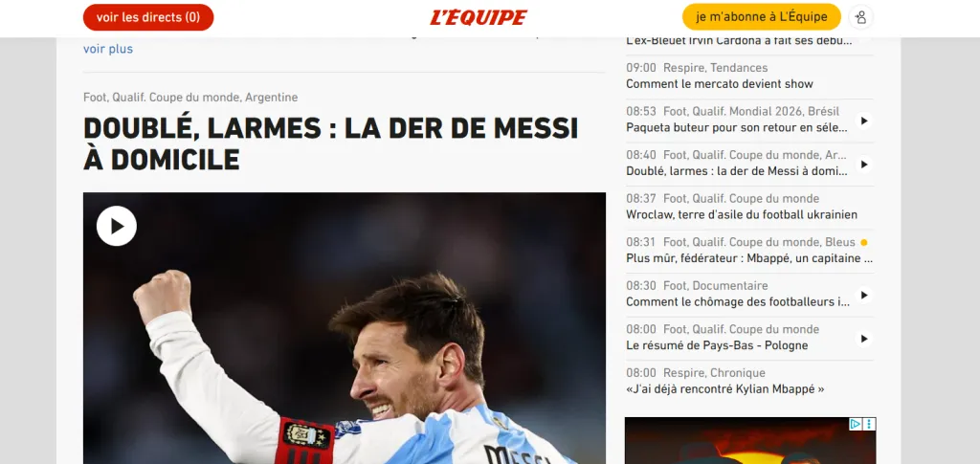The height and width of the screenshot is (464, 980).
Task: Click 'je m'abonne à L'Équipe' subscribe button
Action: 761,17
